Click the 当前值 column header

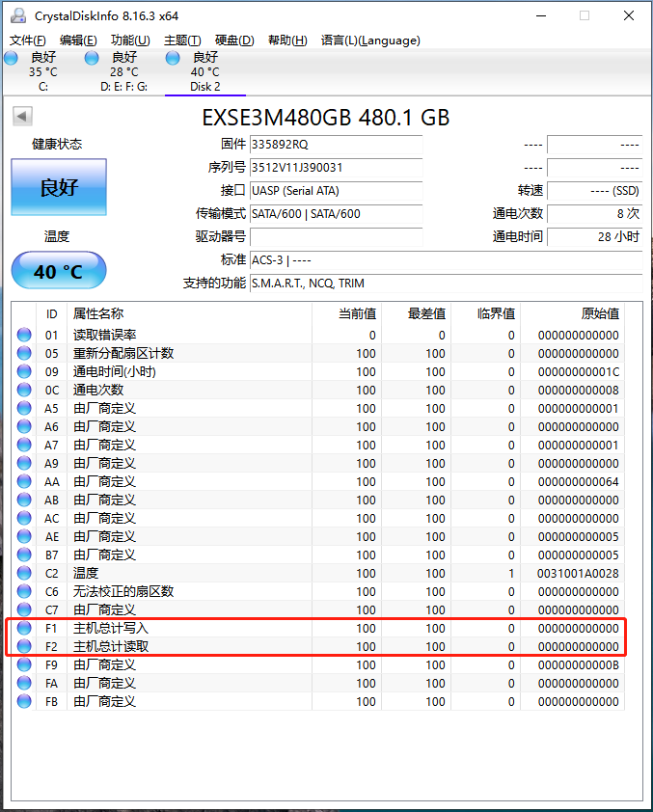(x=346, y=313)
